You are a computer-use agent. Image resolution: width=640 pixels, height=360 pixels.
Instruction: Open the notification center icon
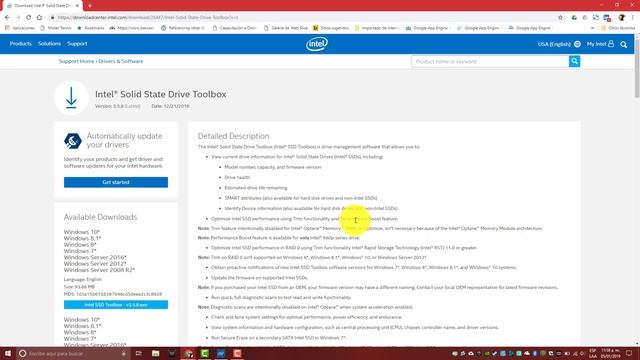(x=629, y=353)
